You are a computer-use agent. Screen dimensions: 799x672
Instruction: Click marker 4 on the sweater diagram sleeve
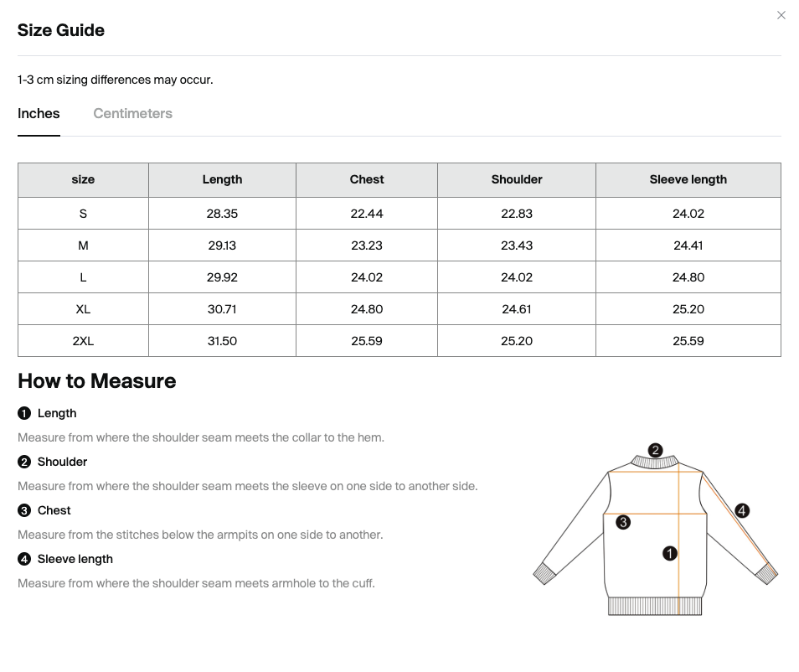tap(742, 510)
